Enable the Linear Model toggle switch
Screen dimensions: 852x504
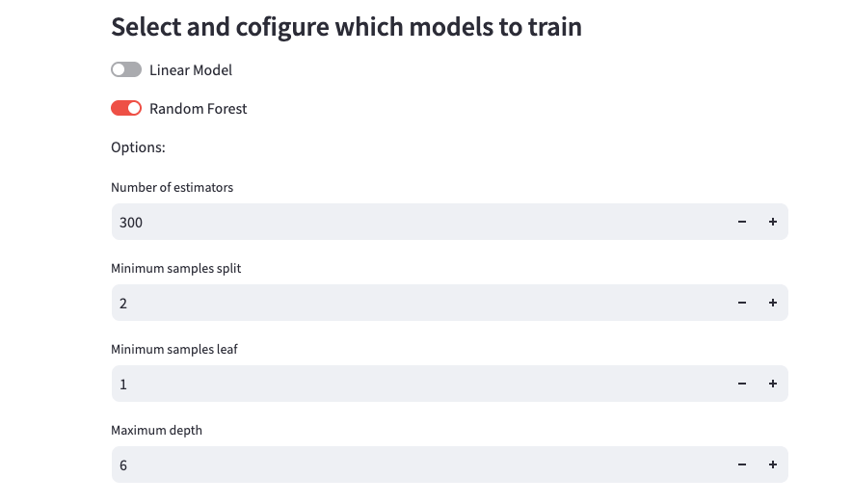click(x=126, y=70)
